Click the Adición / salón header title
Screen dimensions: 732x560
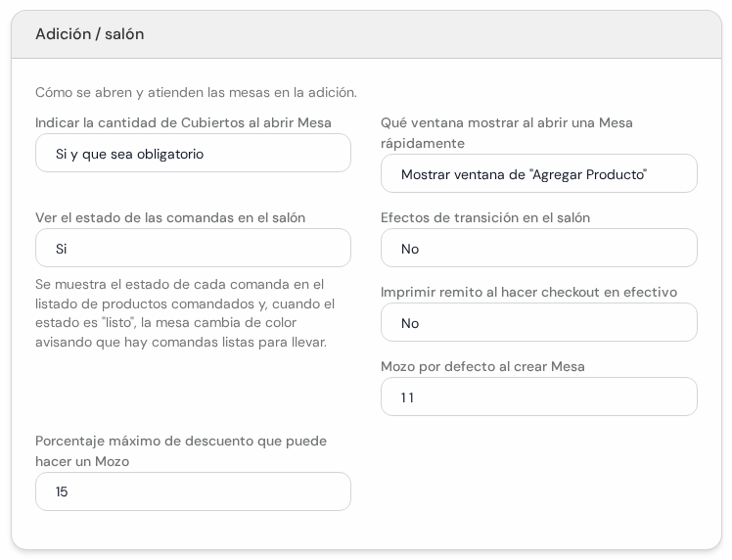pyautogui.click(x=90, y=34)
